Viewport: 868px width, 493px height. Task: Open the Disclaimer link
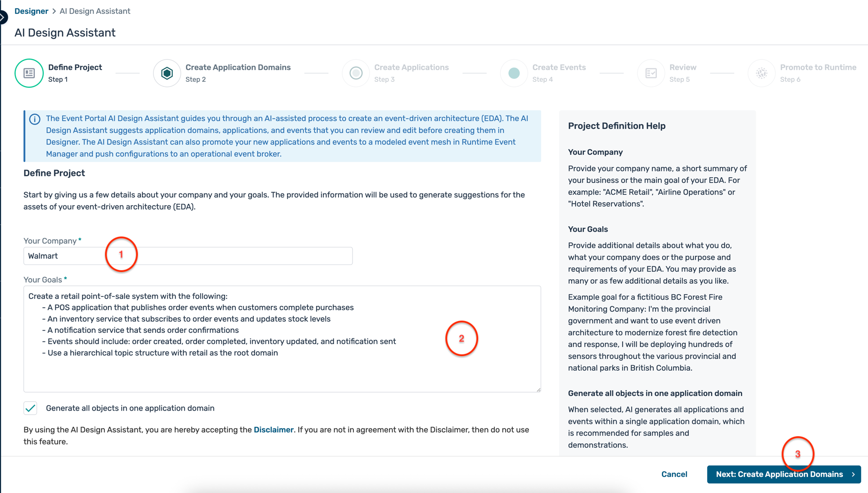click(273, 430)
